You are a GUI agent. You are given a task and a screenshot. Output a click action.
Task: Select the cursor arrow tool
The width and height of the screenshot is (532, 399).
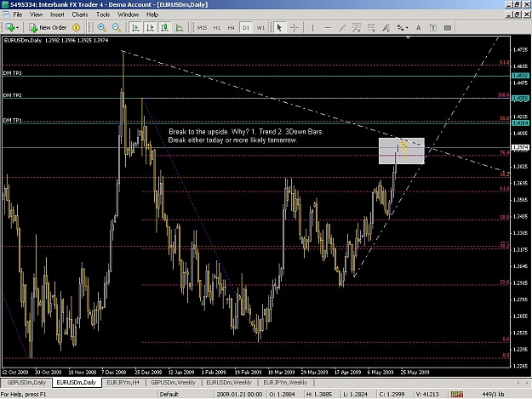(x=279, y=28)
